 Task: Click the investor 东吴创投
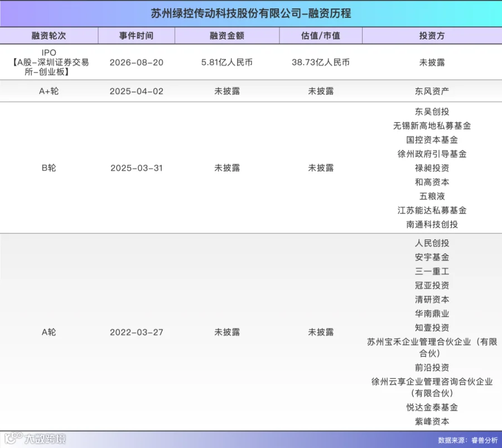[432, 112]
